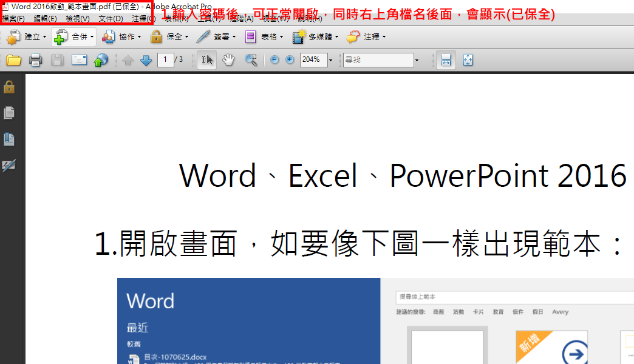Click the Email envelope icon
Viewport: 634px width, 364px height.
click(79, 60)
